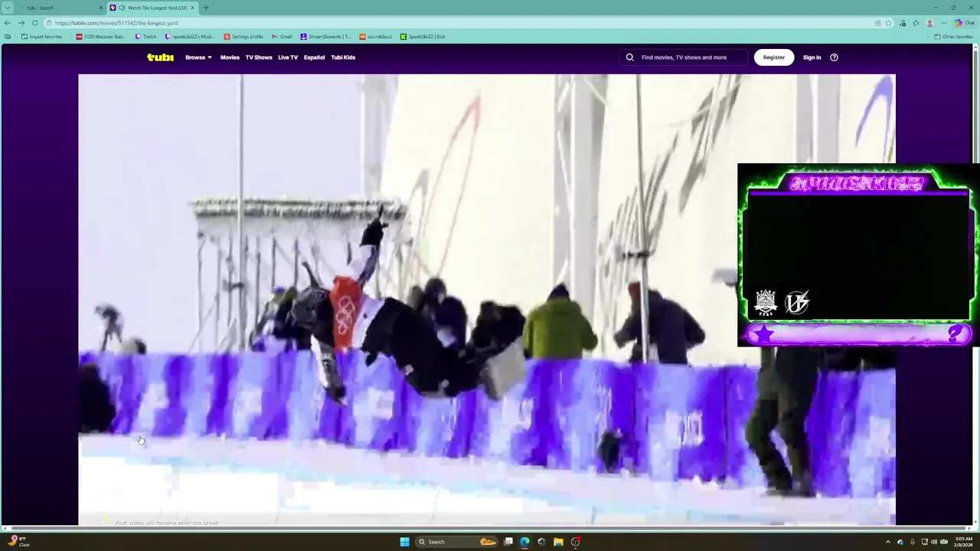This screenshot has width=980, height=551.
Task: Open Task View in taskbar
Action: tap(508, 542)
